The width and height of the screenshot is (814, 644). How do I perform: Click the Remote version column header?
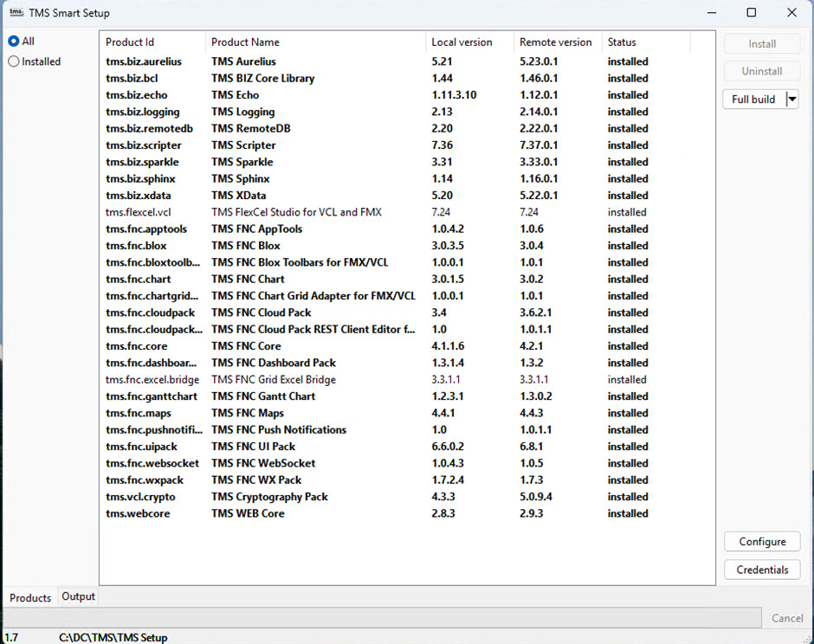[555, 42]
